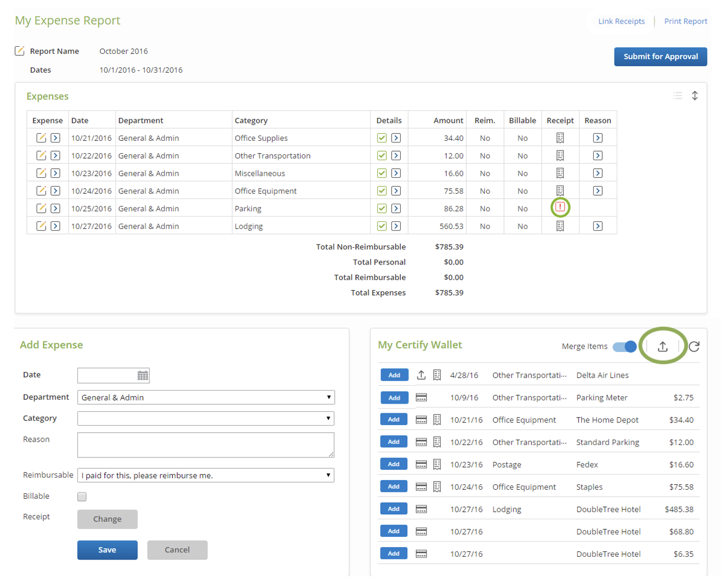Click the edit icon beside Report Name
The width and height of the screenshot is (721, 588).
click(x=19, y=51)
